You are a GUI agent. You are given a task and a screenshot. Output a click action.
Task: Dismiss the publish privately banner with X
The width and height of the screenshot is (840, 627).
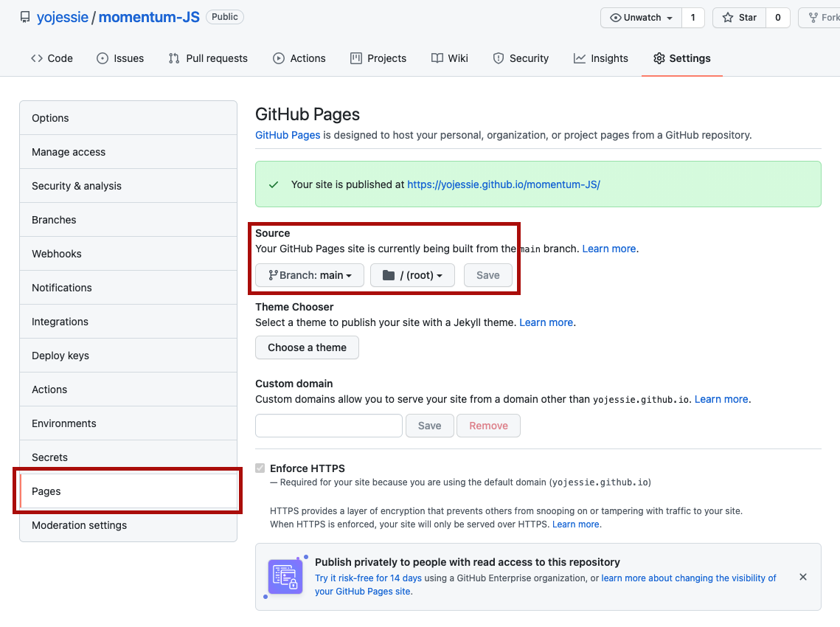point(802,577)
